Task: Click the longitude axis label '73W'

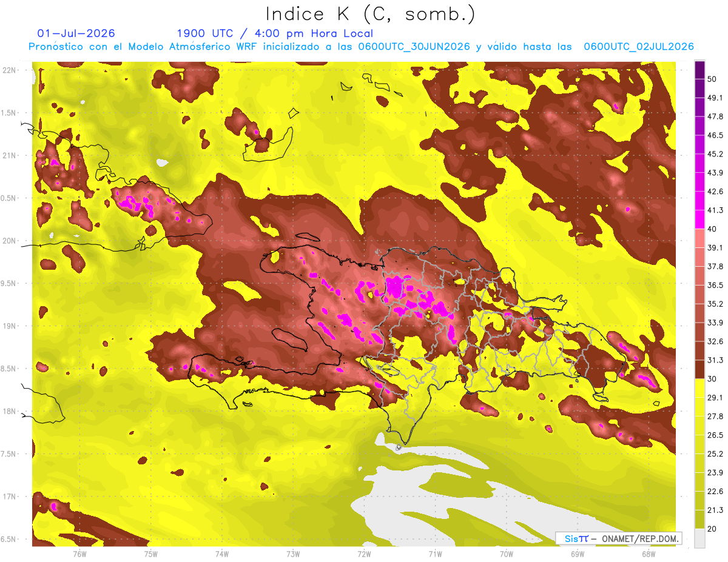Action: pos(293,554)
